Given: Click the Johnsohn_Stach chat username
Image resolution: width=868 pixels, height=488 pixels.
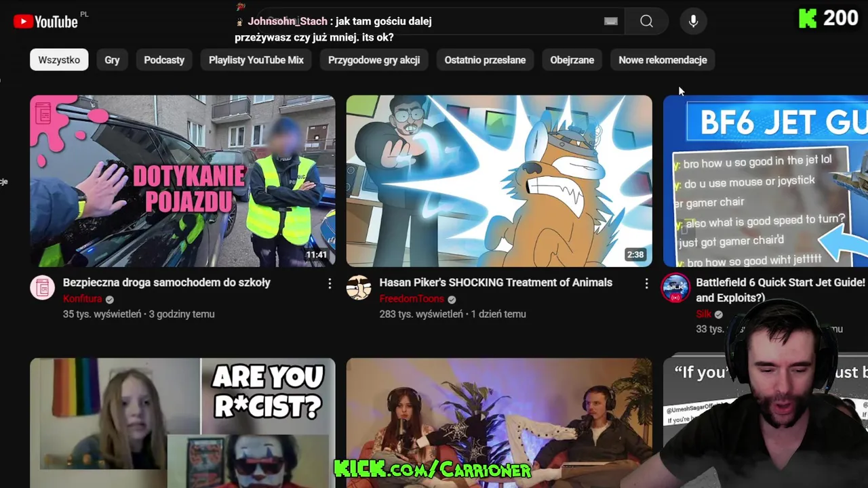Looking at the screenshot, I should click(x=288, y=21).
